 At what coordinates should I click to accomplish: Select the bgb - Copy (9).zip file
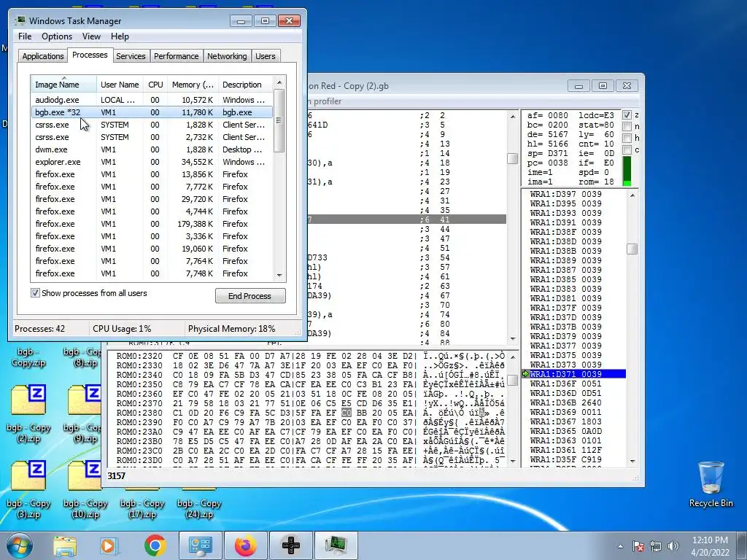tap(84, 414)
